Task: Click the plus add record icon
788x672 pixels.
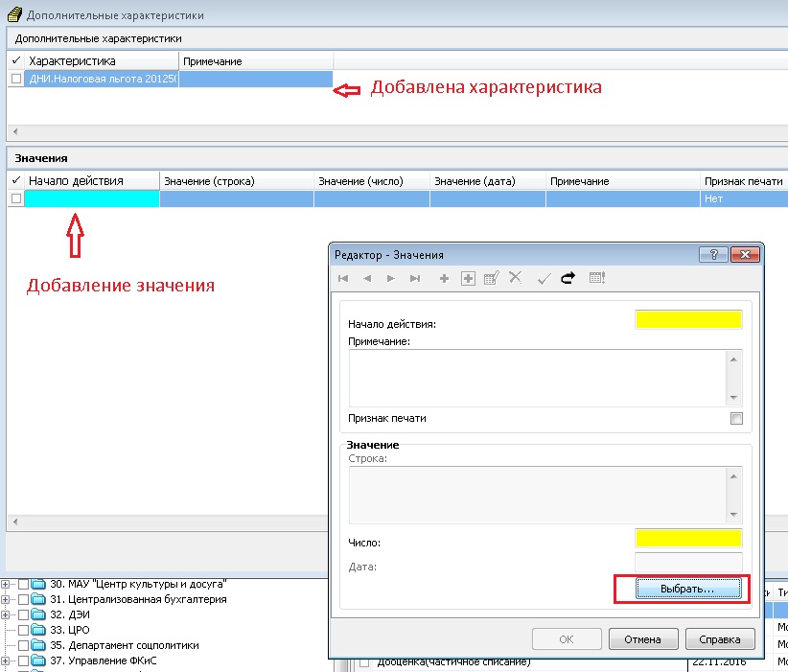Action: tap(444, 278)
